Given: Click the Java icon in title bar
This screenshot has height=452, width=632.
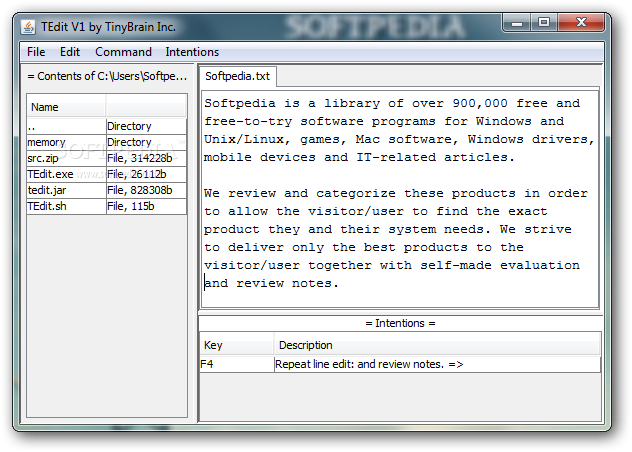Looking at the screenshot, I should pyautogui.click(x=28, y=27).
